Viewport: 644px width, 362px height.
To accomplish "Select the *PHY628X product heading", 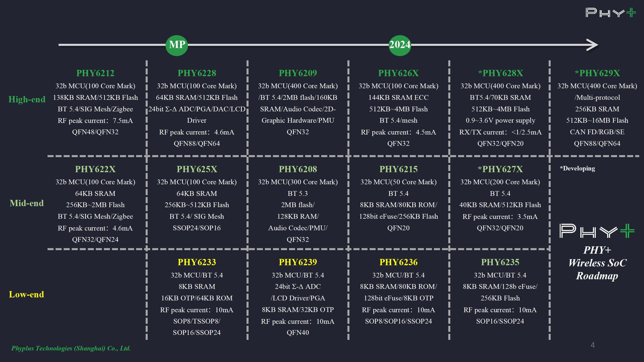I will coord(500,73).
